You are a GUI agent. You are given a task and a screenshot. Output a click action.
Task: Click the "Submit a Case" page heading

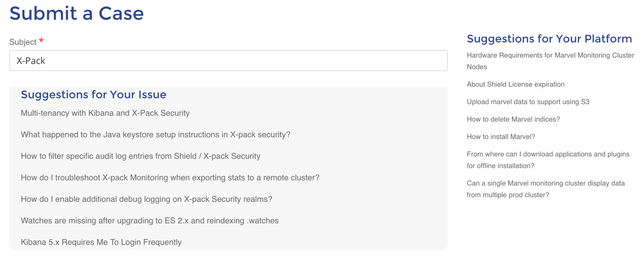point(77,13)
